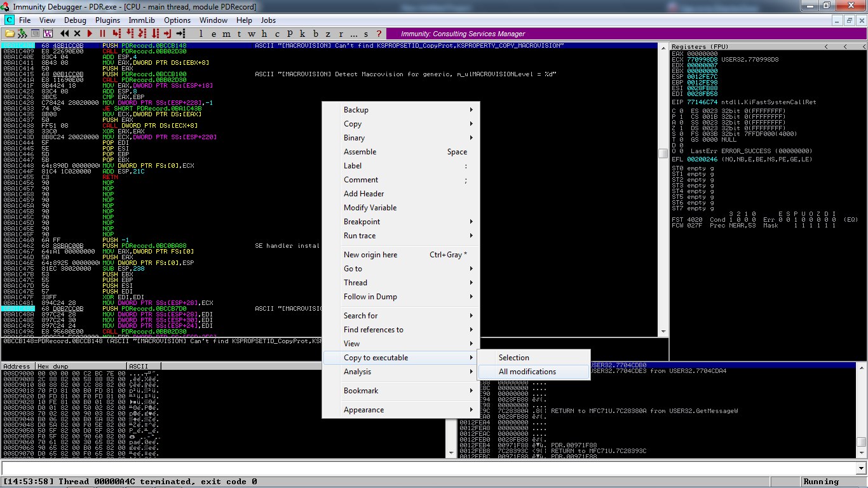This screenshot has width=868, height=488.
Task: Show Windows list via 'w' icon
Action: pyautogui.click(x=252, y=34)
